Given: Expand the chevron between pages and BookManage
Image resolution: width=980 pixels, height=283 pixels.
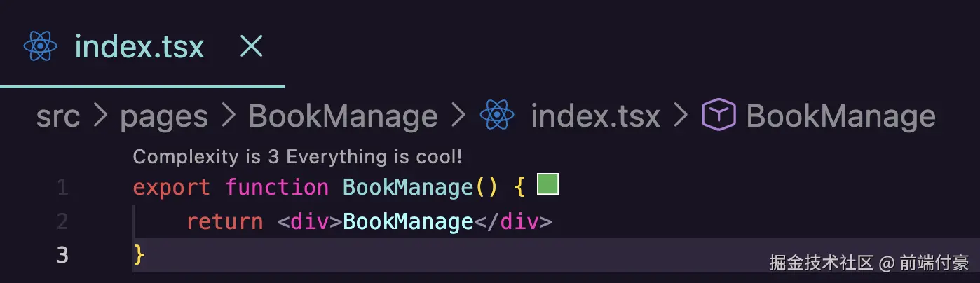Looking at the screenshot, I should [228, 116].
